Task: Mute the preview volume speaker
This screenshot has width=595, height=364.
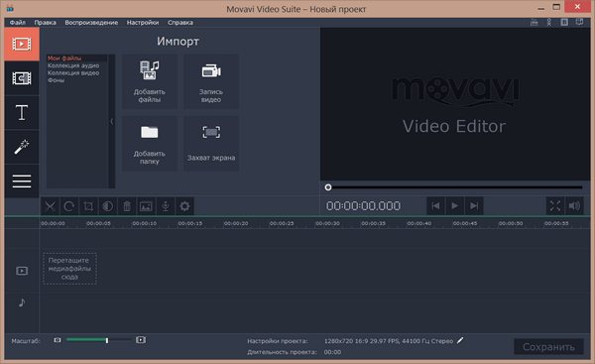Action: [x=574, y=205]
